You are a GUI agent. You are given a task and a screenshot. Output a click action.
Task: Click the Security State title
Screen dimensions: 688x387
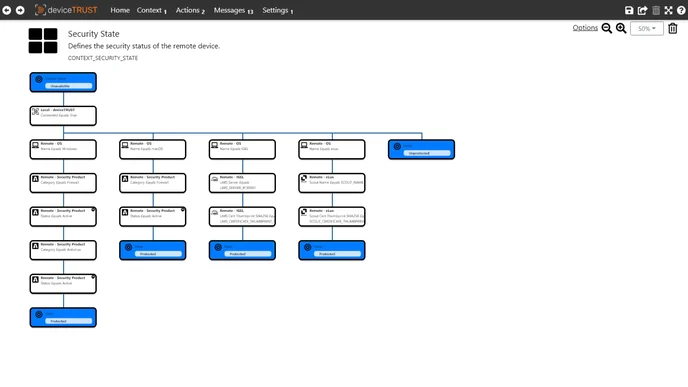pos(93,34)
